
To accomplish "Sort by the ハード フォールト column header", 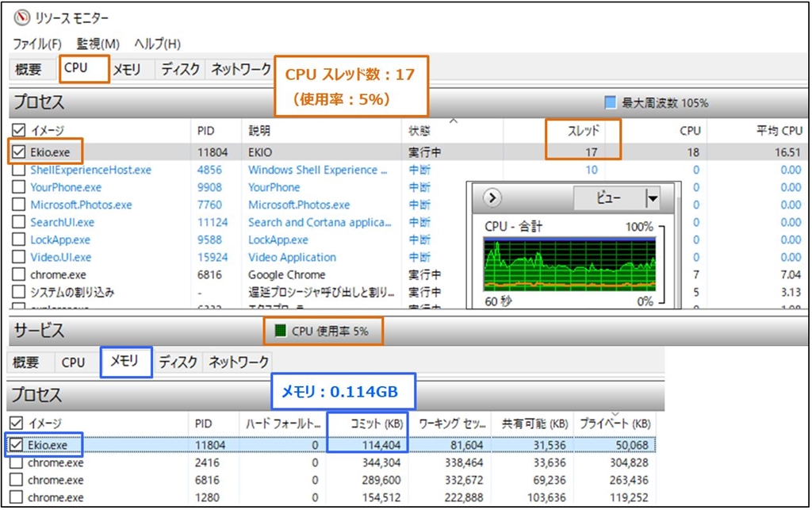I will point(282,424).
